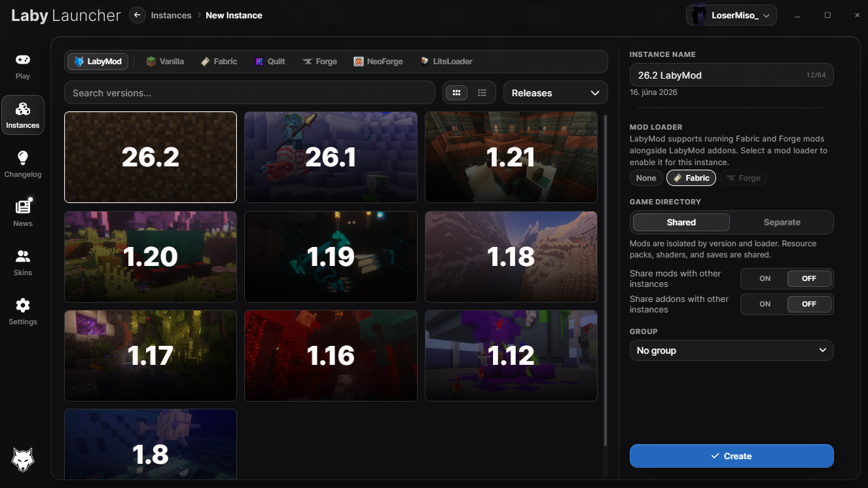
Task: Go back using the arrow button
Action: (x=137, y=15)
